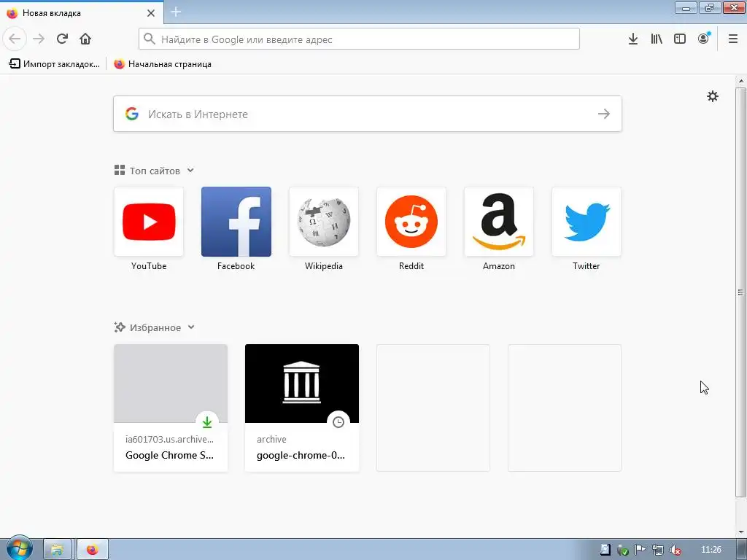This screenshot has width=747, height=560.
Task: Open new tab page settings gear
Action: tap(713, 96)
